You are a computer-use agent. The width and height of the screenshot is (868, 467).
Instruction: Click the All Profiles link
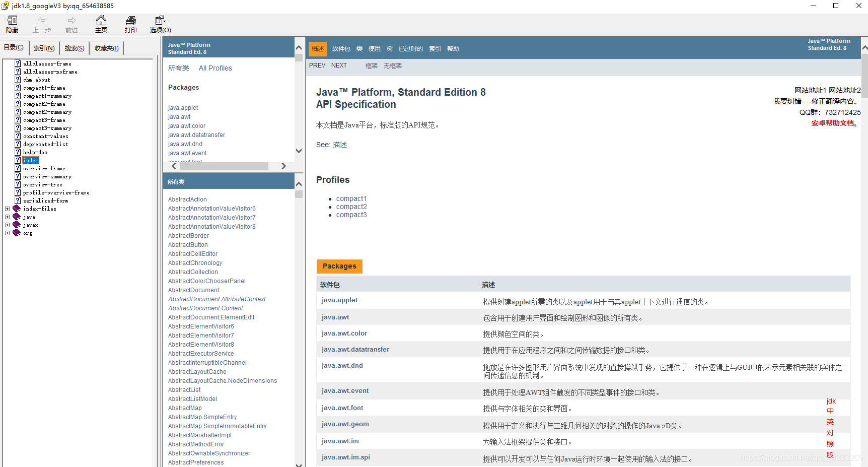click(215, 68)
